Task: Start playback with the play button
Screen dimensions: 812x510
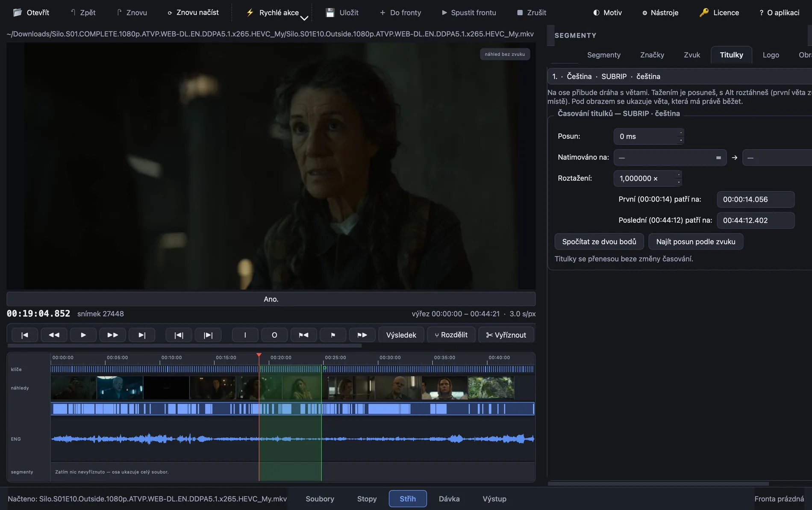Action: click(83, 335)
